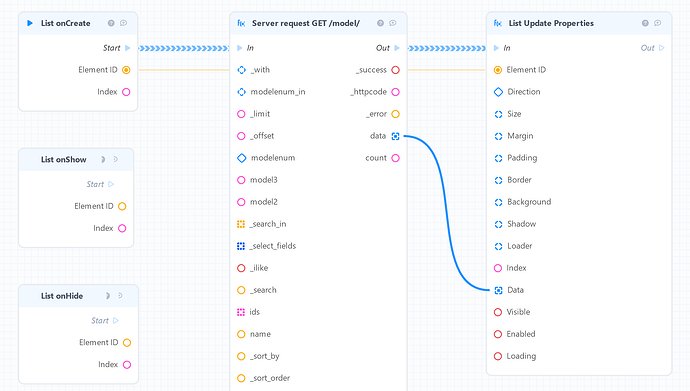Click the play icon on List onCreate header
This screenshot has width=690, height=391.
point(30,23)
